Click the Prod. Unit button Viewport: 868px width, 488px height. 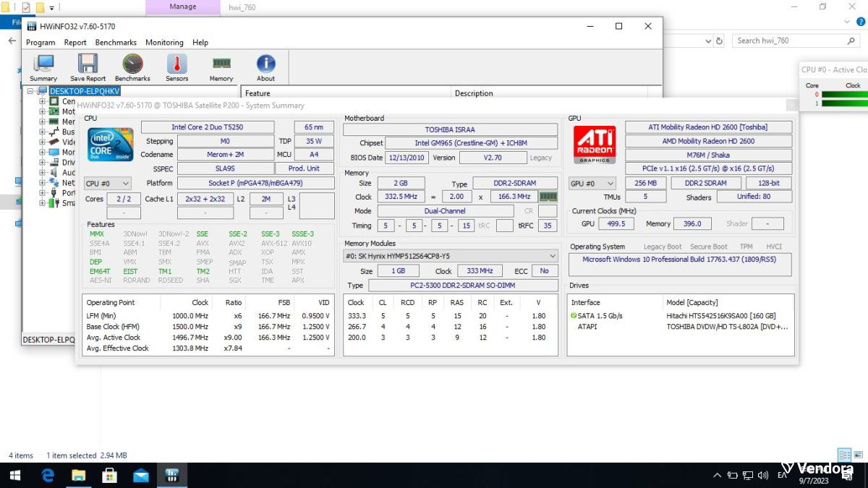(x=304, y=168)
